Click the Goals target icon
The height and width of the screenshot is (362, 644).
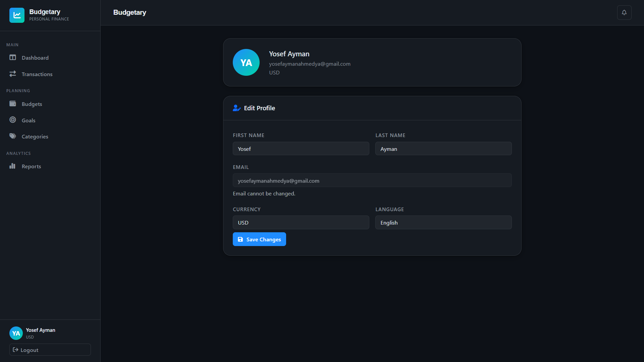pyautogui.click(x=13, y=120)
